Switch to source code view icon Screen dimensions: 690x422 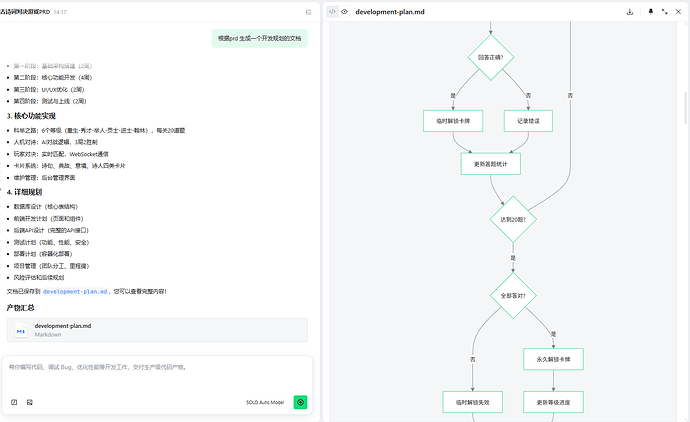click(332, 12)
